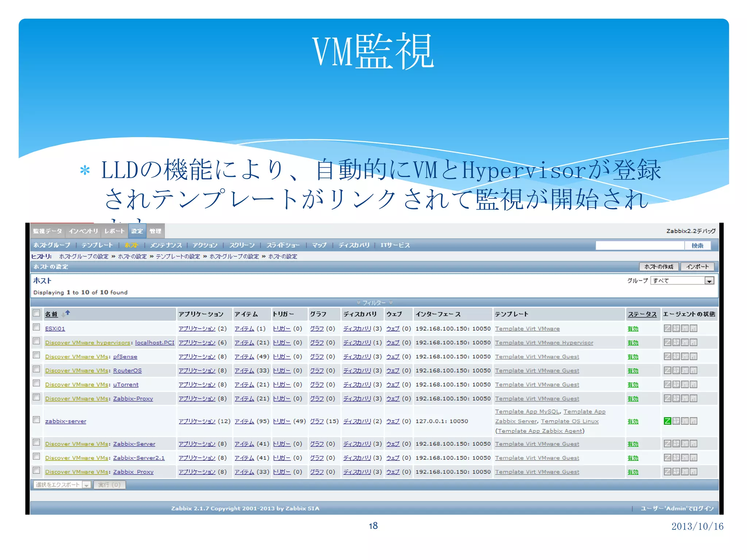Open Discover VMware hypervisors rule link
Image resolution: width=747 pixels, height=560 pixels.
coord(88,343)
